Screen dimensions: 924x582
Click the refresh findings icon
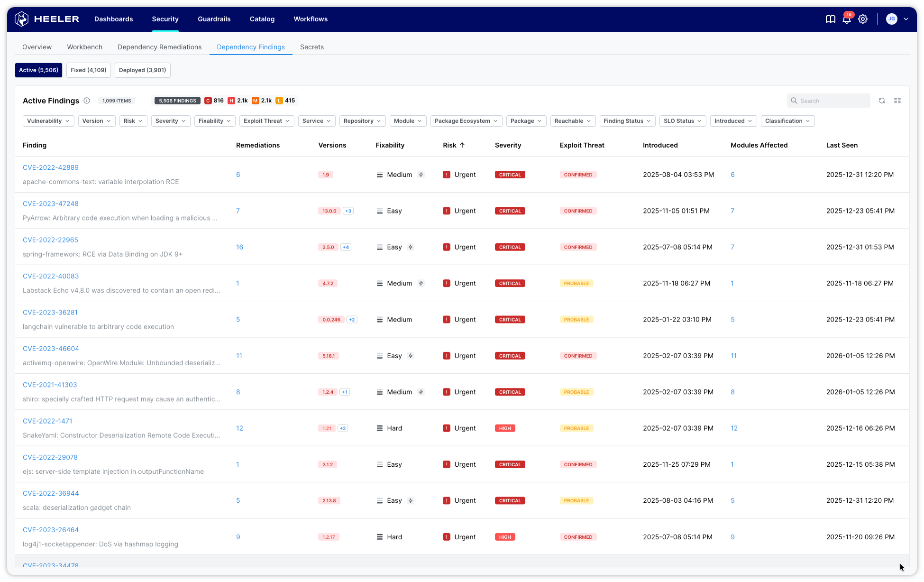882,101
